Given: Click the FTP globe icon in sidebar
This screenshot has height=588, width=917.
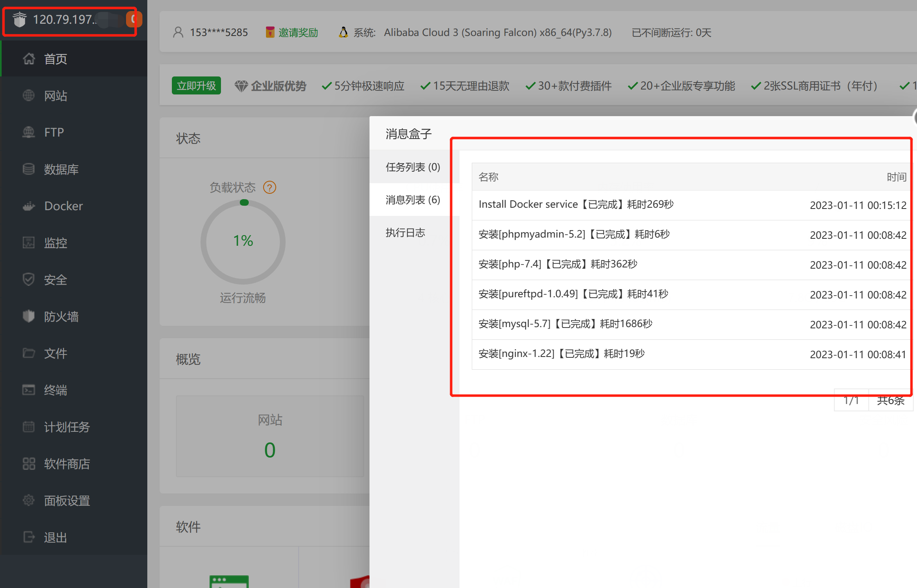Looking at the screenshot, I should (x=29, y=132).
